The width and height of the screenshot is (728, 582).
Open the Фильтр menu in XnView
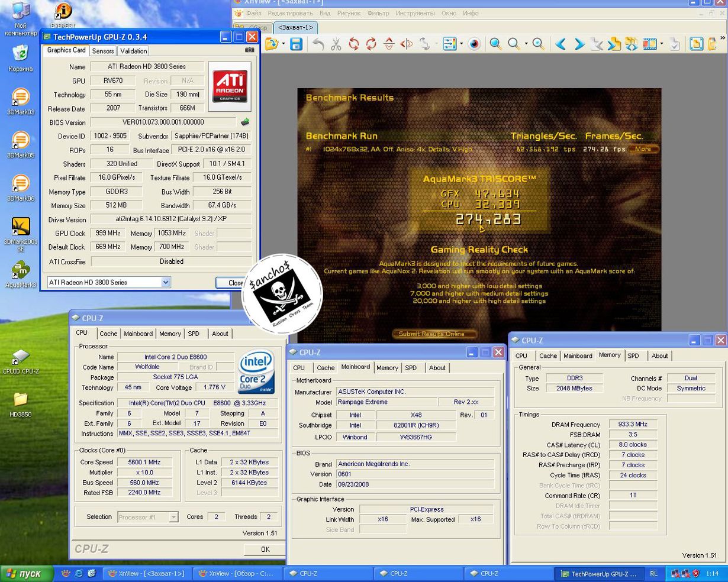[x=378, y=13]
